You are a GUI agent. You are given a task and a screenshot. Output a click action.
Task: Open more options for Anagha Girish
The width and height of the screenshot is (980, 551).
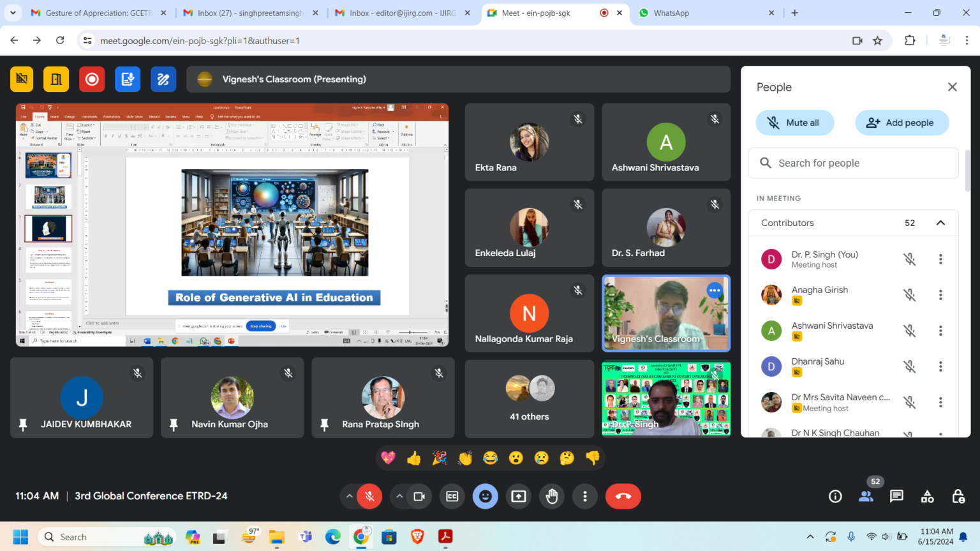[x=940, y=295]
